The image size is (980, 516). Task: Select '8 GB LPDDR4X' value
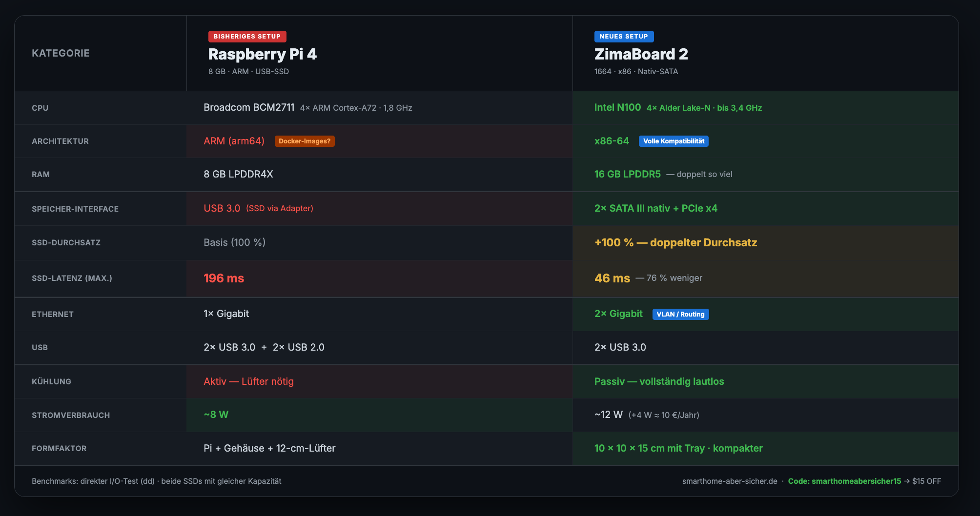(238, 174)
